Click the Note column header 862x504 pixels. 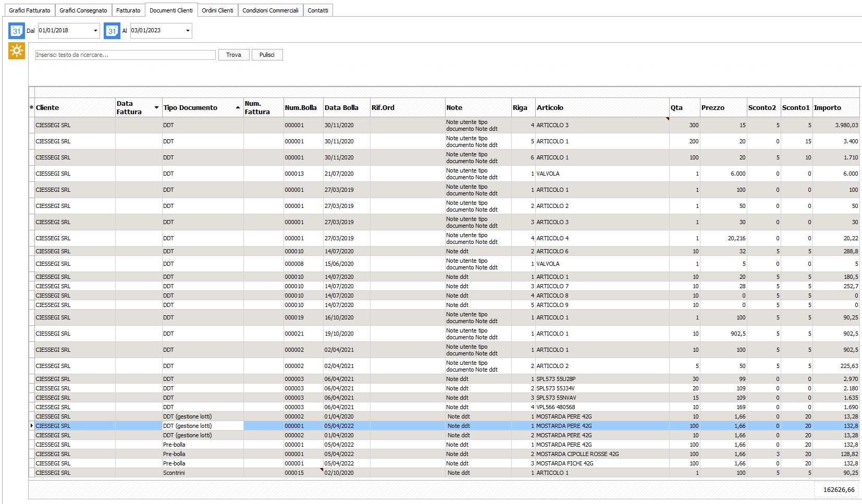(478, 107)
